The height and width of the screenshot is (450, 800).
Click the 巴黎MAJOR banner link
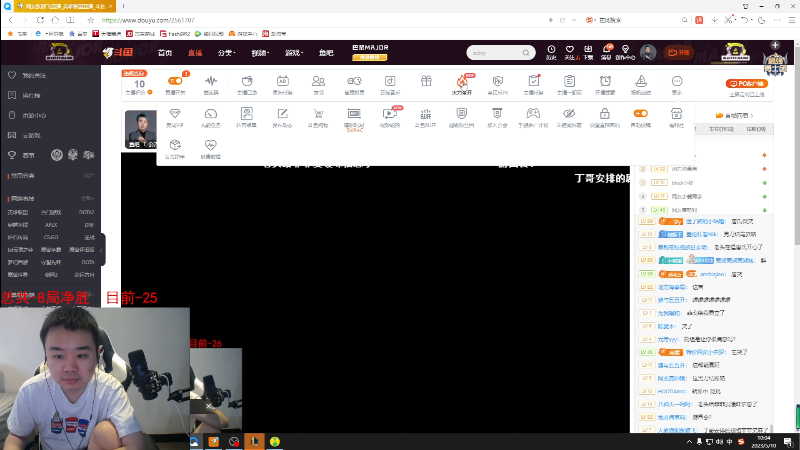[370, 52]
